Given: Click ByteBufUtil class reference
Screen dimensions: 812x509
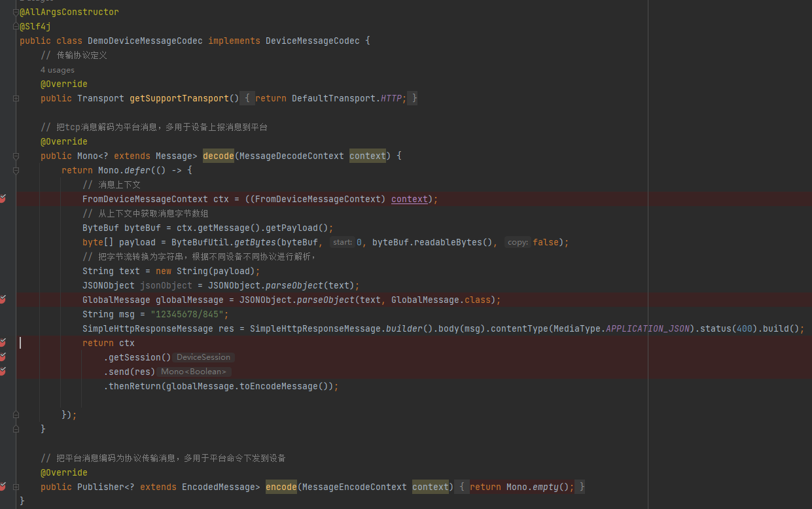Looking at the screenshot, I should point(200,242).
